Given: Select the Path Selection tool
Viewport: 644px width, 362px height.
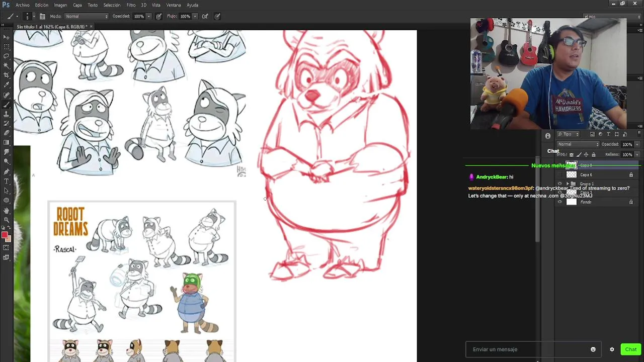Looking at the screenshot, I should click(x=6, y=191).
